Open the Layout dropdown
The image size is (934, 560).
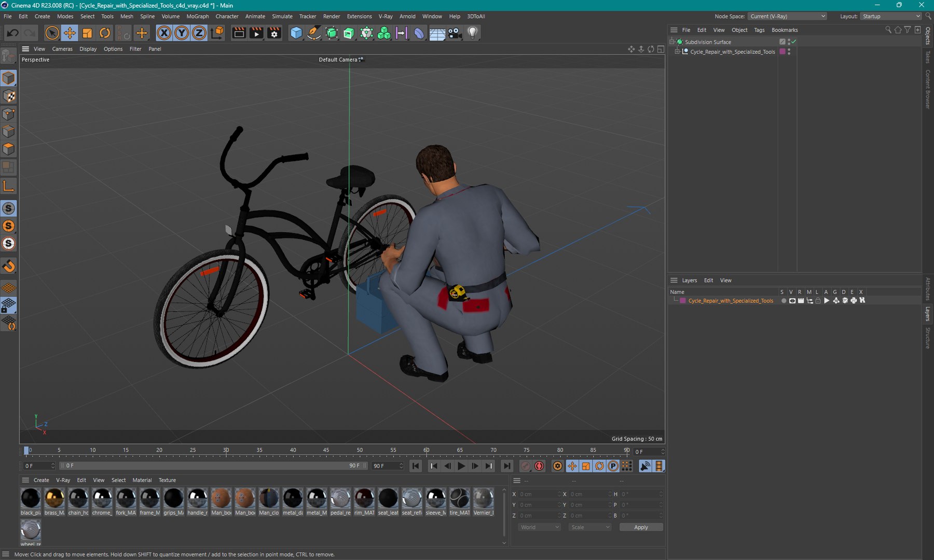[x=891, y=16]
